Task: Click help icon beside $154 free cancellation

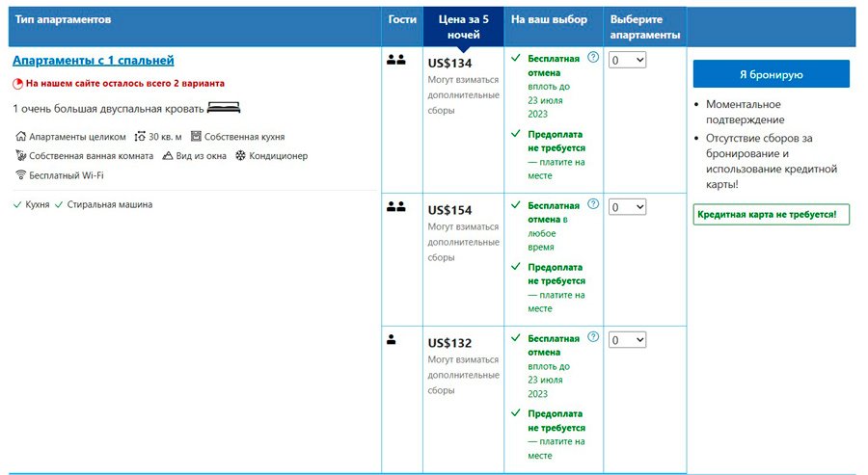Action: (593, 204)
